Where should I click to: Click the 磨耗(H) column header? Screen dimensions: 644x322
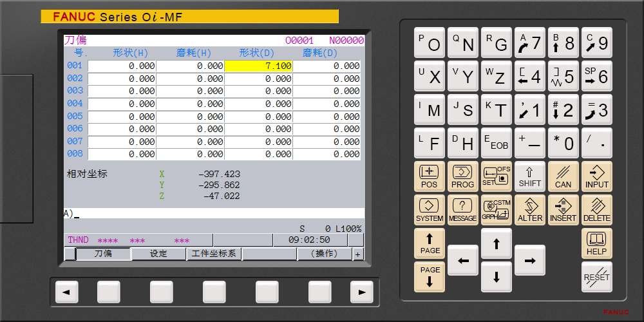pyautogui.click(x=193, y=53)
